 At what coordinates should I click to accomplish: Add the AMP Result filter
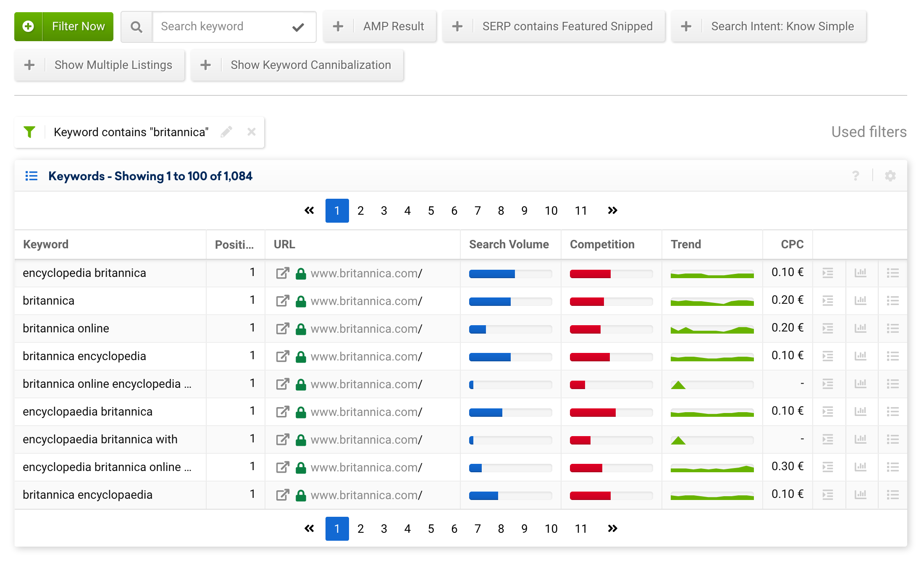[x=380, y=26]
